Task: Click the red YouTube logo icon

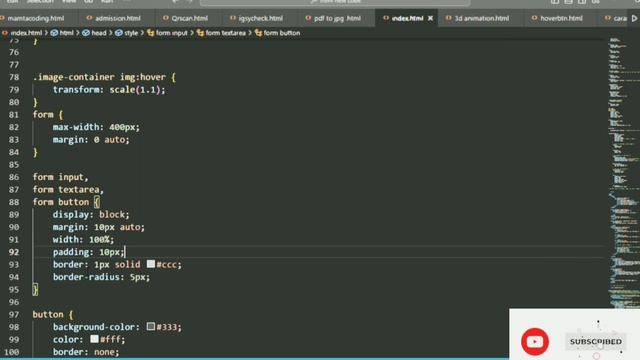Action: pos(535,341)
